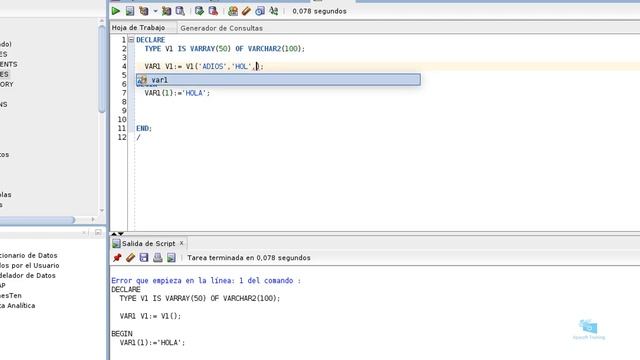Click the horizontal scrollbar of left panel

pyautogui.click(x=38, y=220)
